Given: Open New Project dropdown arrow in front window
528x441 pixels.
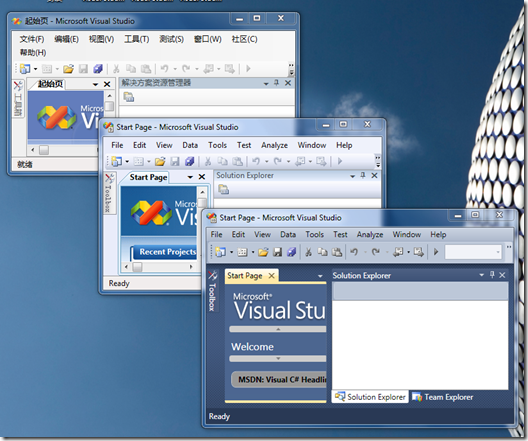Looking at the screenshot, I should pos(231,252).
